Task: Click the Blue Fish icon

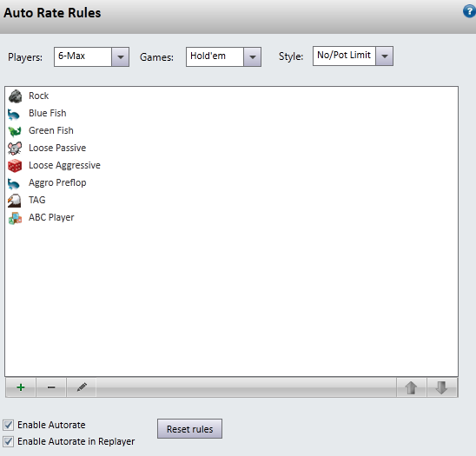Action: (14, 115)
